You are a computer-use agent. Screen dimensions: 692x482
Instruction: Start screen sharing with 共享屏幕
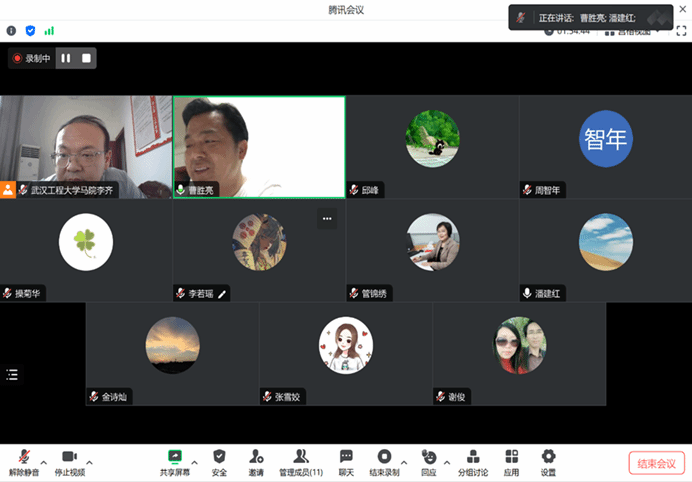(175, 461)
